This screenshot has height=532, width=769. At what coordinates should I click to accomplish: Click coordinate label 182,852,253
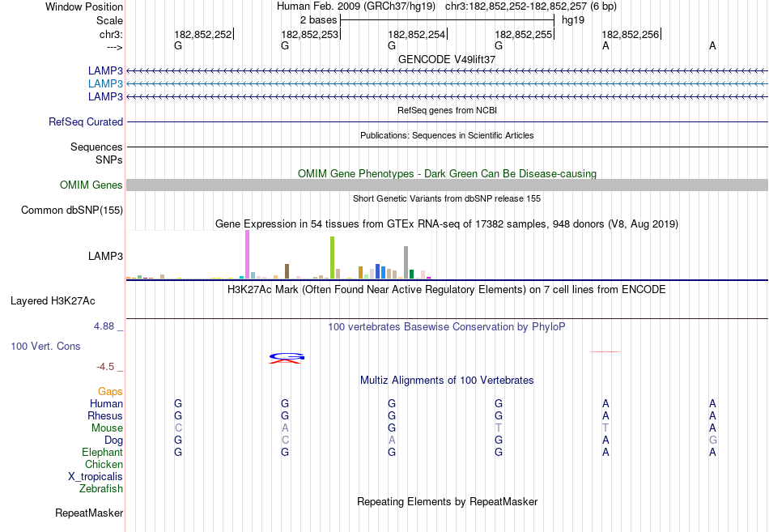tap(309, 34)
